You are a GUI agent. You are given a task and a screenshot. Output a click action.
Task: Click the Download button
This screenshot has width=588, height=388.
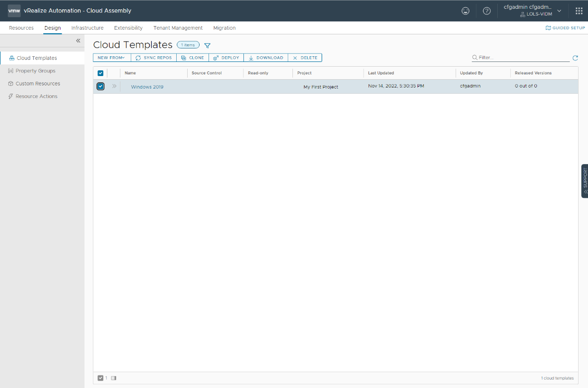[x=266, y=58]
